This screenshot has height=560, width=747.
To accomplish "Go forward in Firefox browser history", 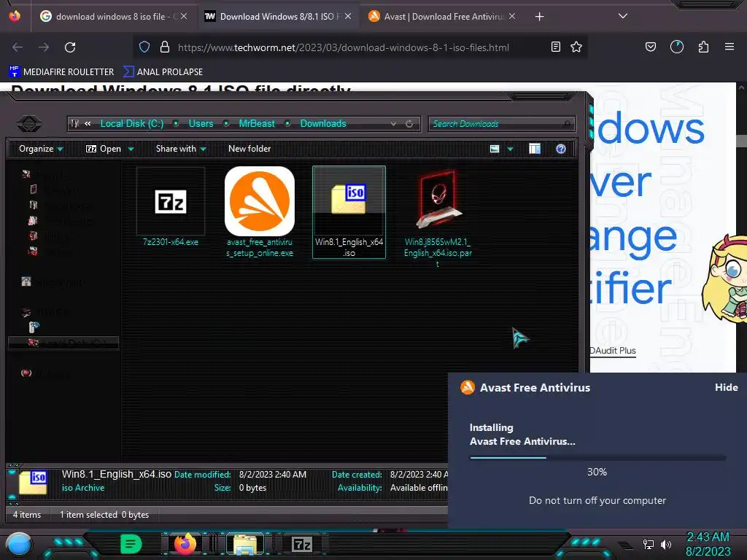I will [44, 47].
